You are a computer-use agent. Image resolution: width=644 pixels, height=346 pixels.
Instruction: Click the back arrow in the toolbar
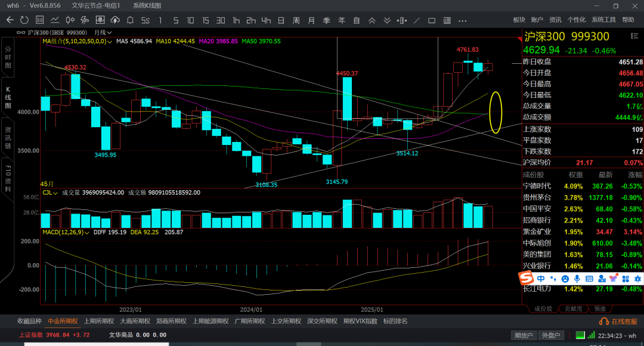tap(10, 20)
